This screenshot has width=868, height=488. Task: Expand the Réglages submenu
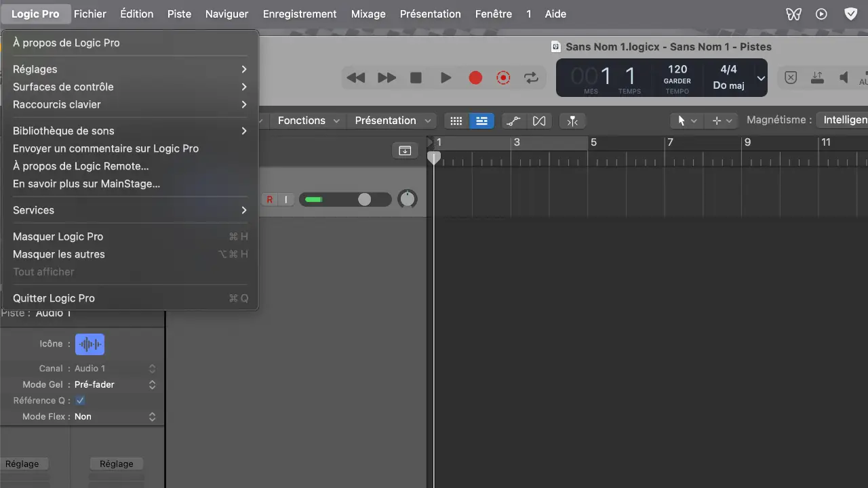130,69
